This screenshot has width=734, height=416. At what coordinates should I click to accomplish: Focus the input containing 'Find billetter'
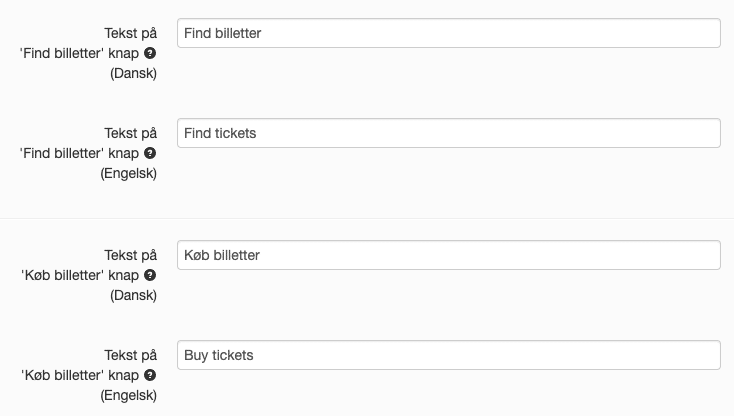pos(448,33)
